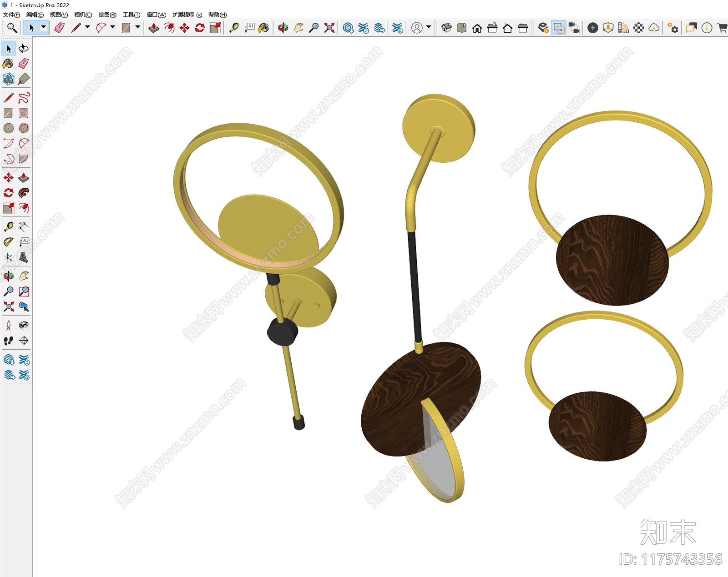The width and height of the screenshot is (728, 577).
Task: Select the Tag tool in left palette
Action: [24, 79]
